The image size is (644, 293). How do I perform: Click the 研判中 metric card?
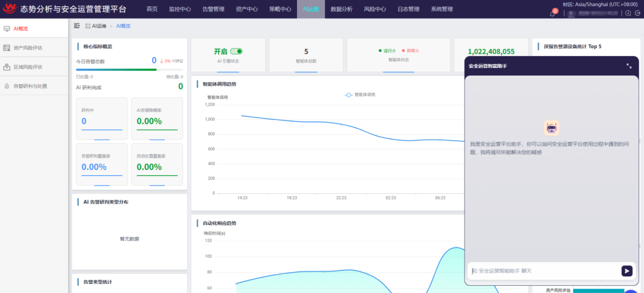point(102,118)
